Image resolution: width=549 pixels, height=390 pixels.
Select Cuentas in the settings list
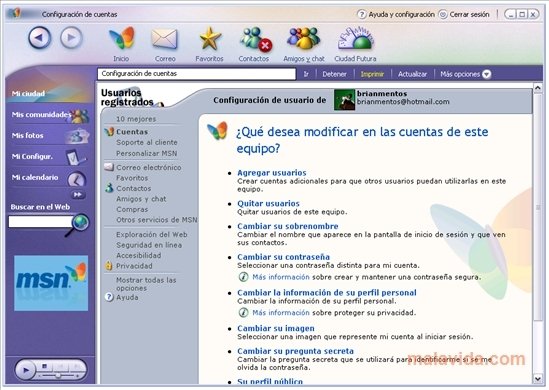[132, 132]
